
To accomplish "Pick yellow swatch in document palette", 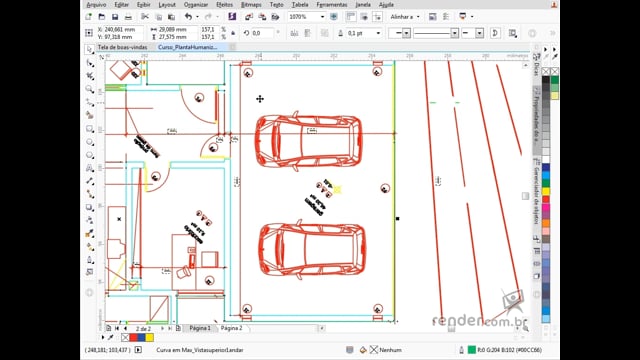I will (x=150, y=338).
